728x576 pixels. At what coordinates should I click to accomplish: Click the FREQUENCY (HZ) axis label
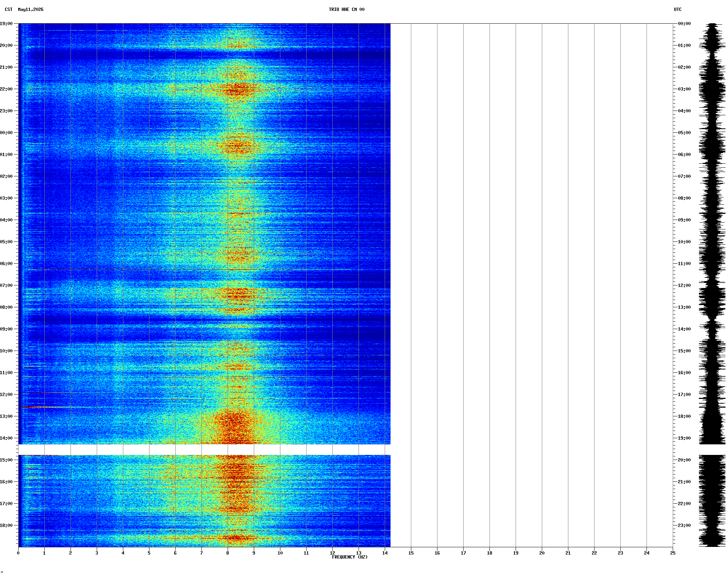(350, 557)
